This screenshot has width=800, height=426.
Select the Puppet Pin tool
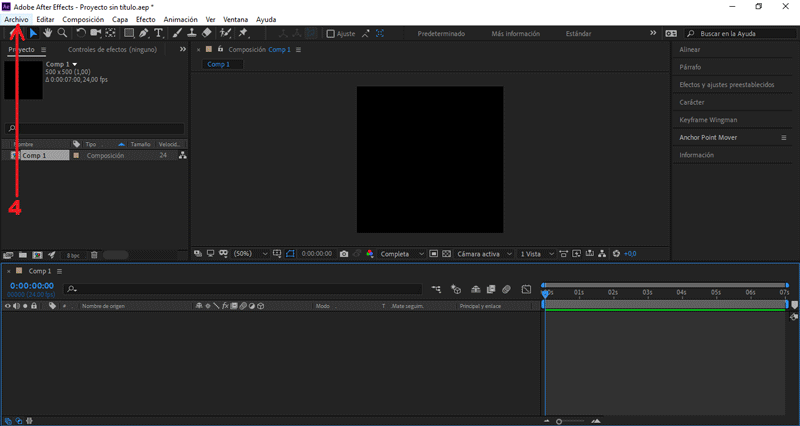click(x=243, y=33)
